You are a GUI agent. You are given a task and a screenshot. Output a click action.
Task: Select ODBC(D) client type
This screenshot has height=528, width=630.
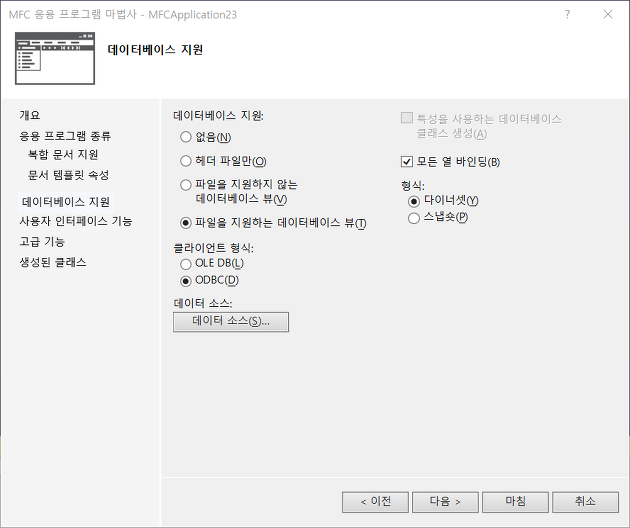click(x=186, y=281)
